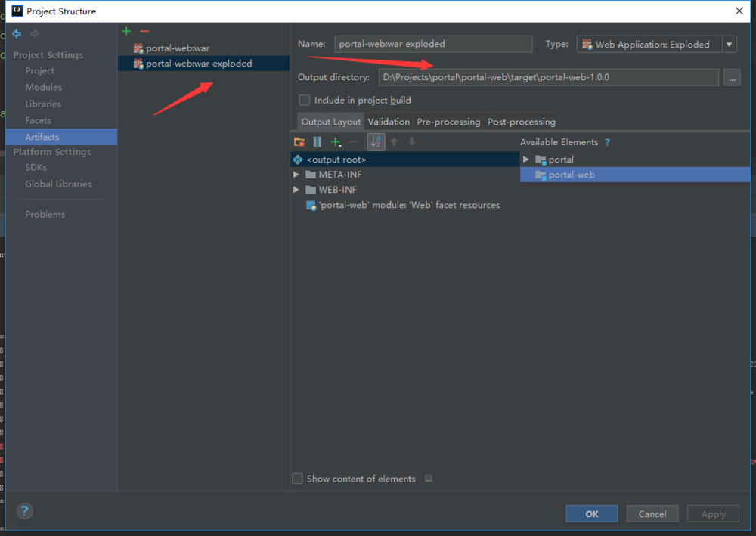
Task: Click the Apply button
Action: [x=713, y=514]
